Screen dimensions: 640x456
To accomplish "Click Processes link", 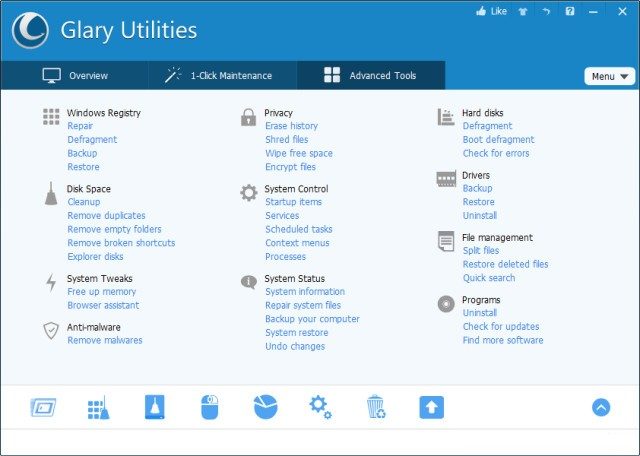I will pos(285,256).
